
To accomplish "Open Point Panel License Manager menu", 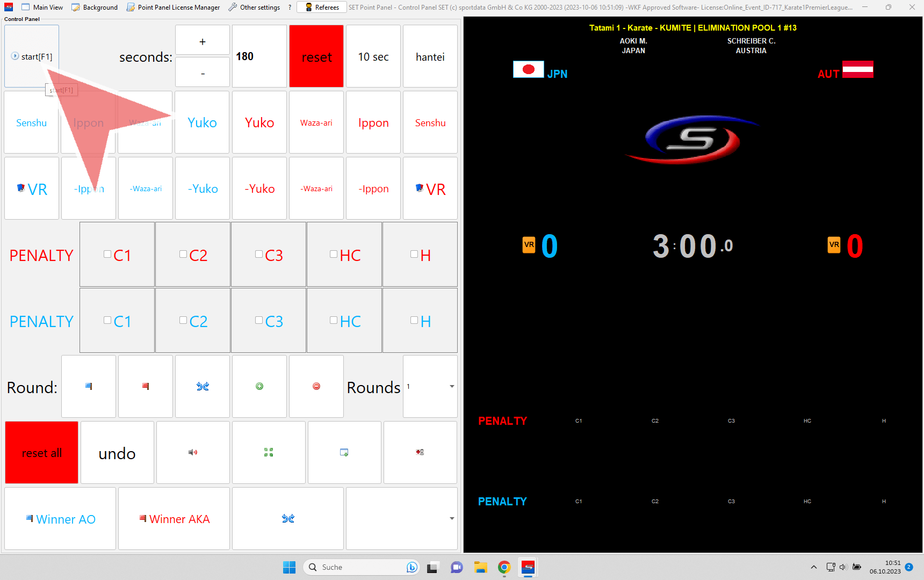I will 173,8.
